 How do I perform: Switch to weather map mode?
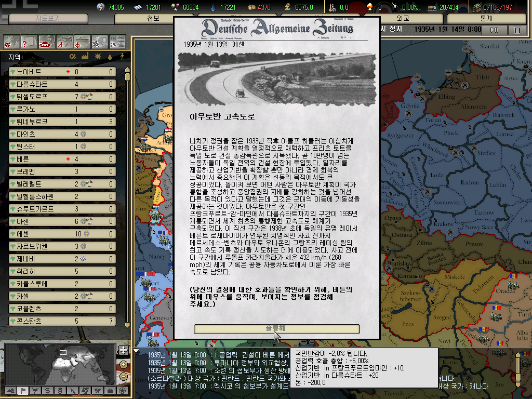pos(35,391)
